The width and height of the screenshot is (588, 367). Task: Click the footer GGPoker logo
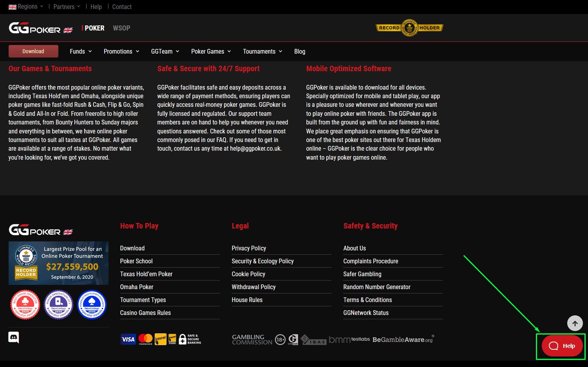41,230
